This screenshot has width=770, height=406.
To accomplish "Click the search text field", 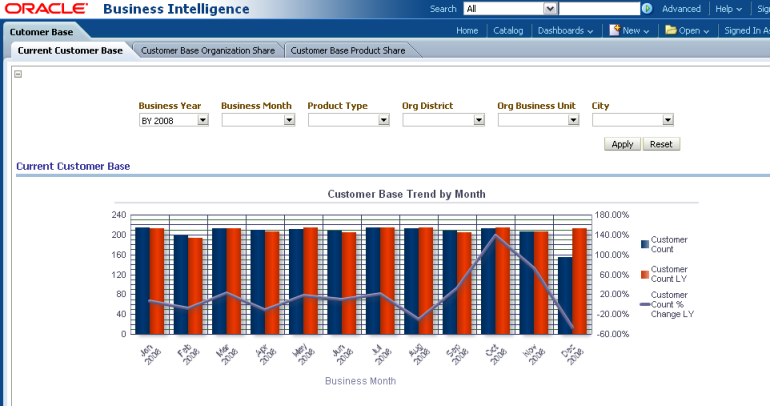I will coord(599,8).
